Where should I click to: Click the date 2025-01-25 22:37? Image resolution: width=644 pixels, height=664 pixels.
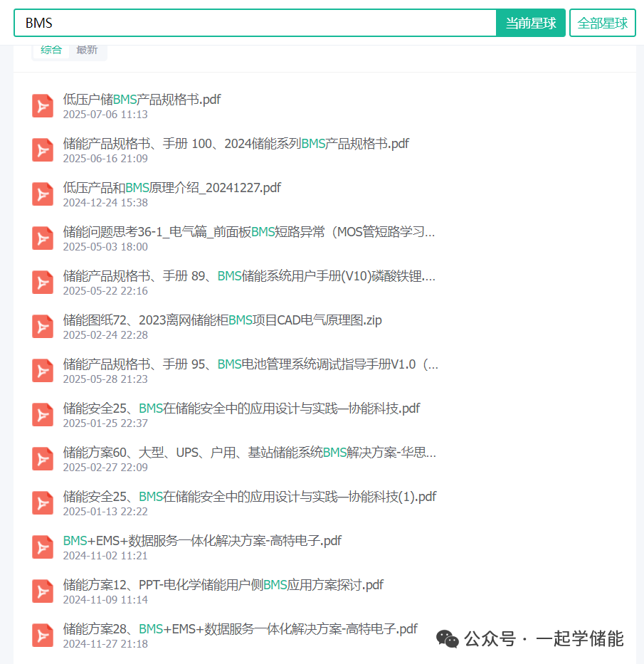105,423
